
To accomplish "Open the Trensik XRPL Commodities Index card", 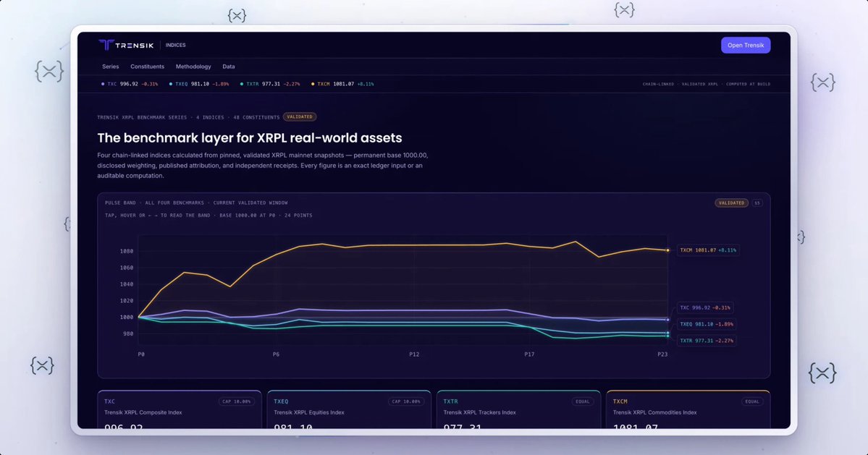I will coord(688,409).
